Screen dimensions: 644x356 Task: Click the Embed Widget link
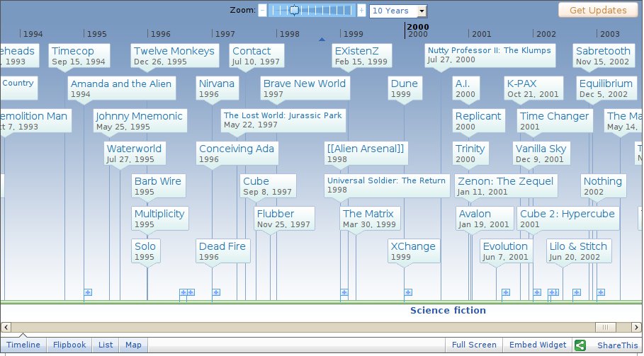(x=538, y=345)
